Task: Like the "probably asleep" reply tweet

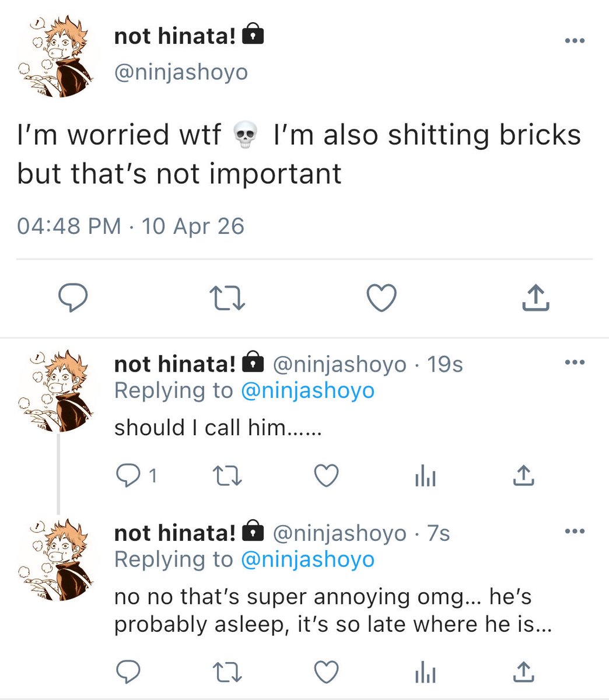Action: tap(326, 672)
